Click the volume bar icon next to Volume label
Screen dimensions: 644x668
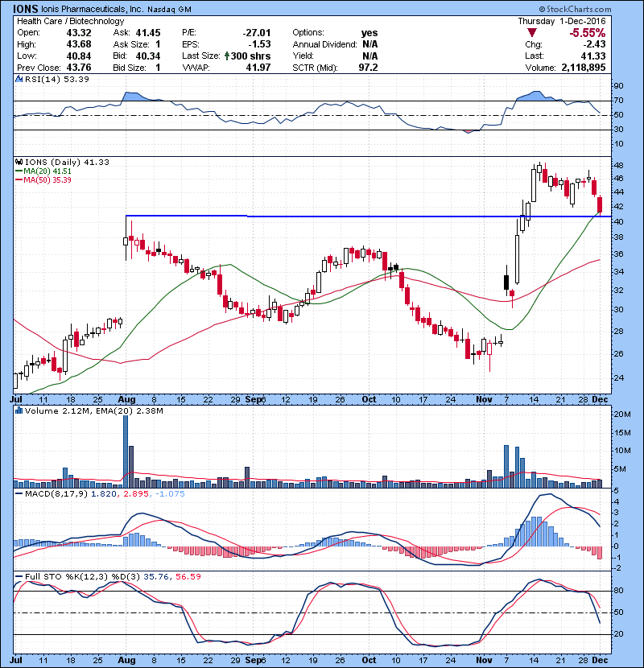(19, 410)
